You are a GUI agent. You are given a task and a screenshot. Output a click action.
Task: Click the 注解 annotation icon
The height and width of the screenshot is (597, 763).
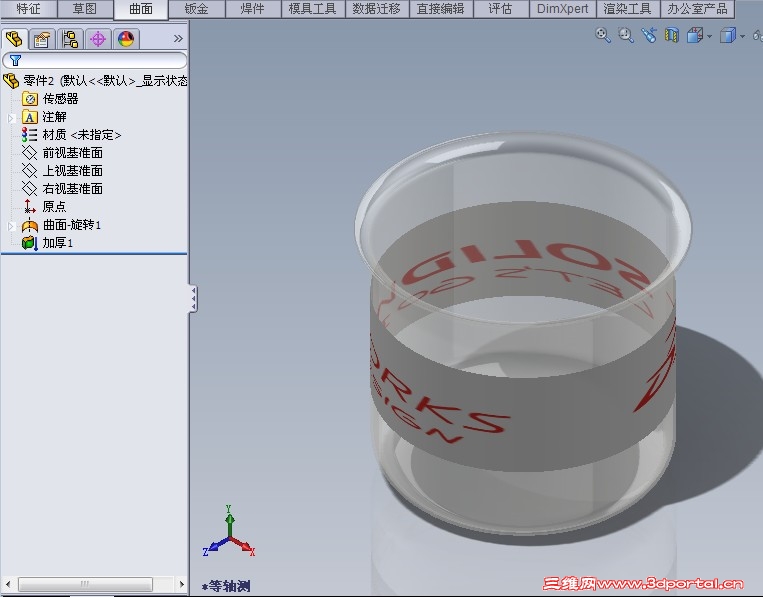point(30,117)
